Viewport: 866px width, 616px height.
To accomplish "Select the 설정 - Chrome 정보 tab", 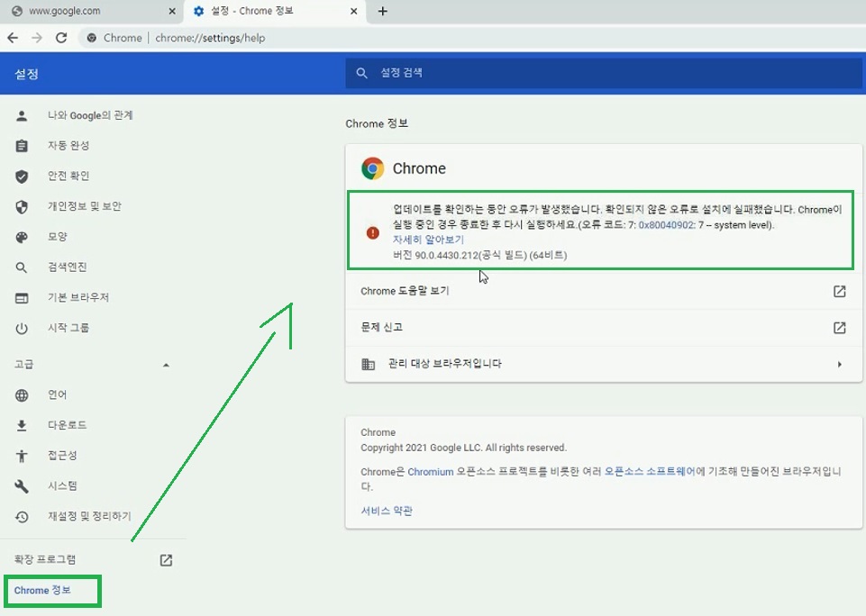I will [275, 11].
